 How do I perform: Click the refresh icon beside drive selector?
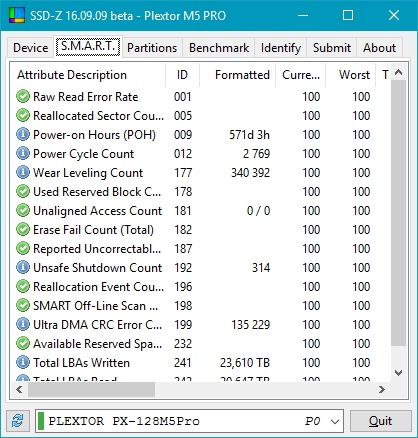(17, 421)
